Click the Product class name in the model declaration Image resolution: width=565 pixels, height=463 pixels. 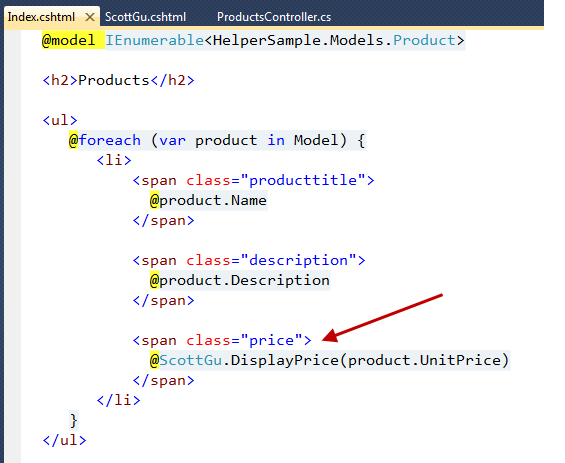tap(424, 40)
